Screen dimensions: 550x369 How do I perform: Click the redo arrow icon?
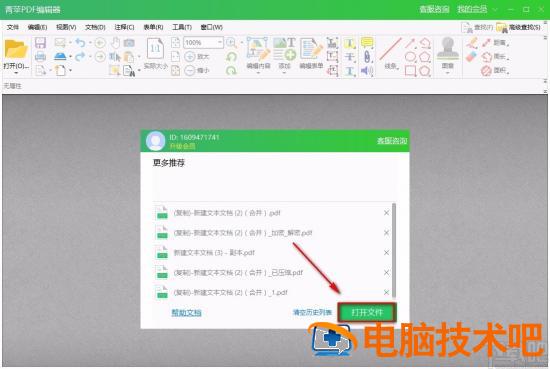click(80, 56)
